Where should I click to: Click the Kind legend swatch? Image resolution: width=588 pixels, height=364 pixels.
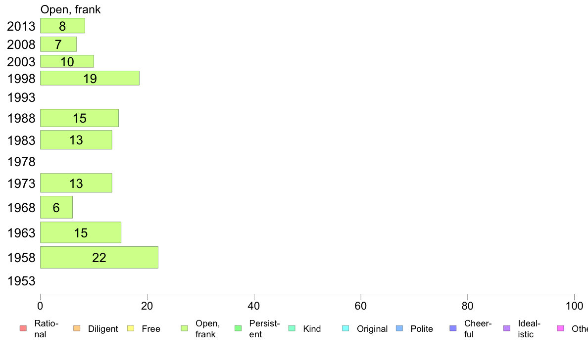[x=292, y=328]
